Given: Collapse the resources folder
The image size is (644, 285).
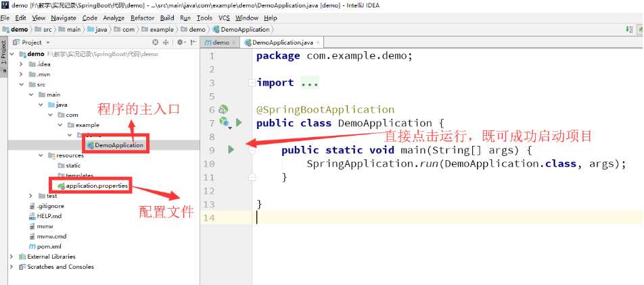Looking at the screenshot, I should click(41, 155).
